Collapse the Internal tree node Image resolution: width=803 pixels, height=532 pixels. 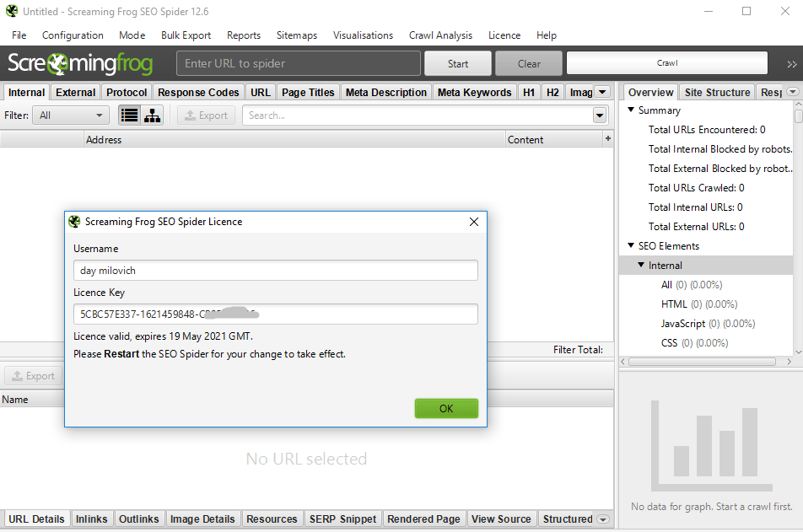pos(641,266)
